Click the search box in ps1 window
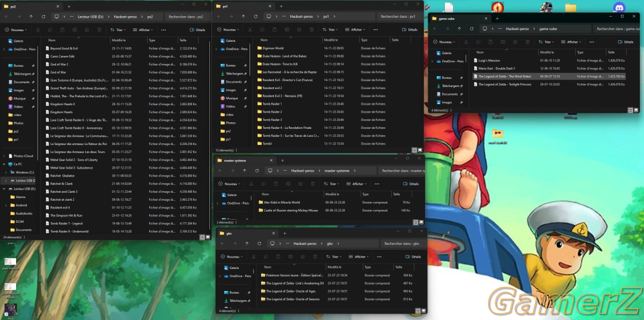 point(400,17)
